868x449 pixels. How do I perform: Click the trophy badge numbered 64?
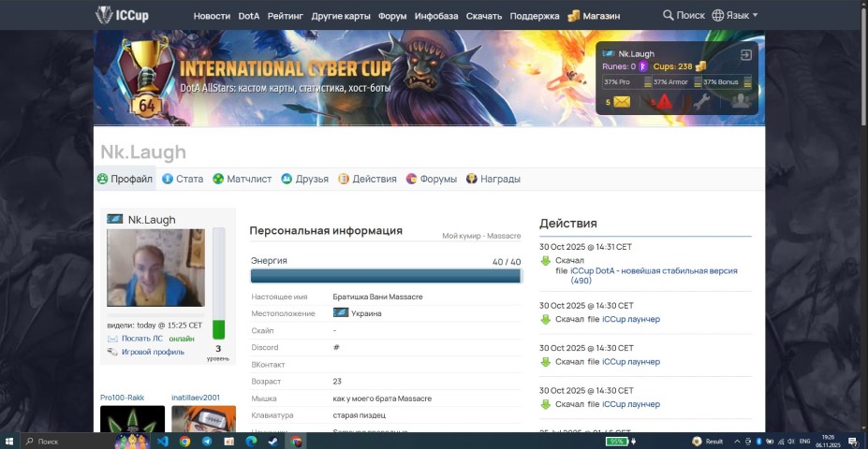pos(145,78)
